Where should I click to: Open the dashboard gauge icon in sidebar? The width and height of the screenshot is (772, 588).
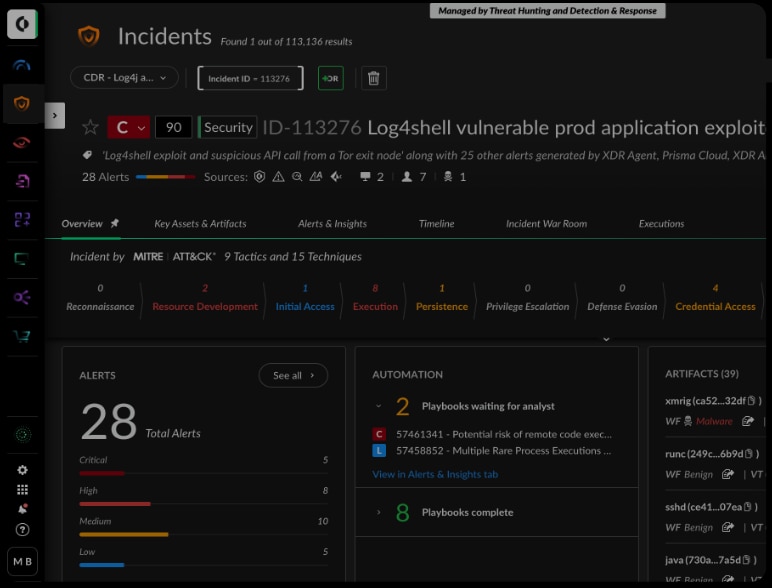(22, 65)
